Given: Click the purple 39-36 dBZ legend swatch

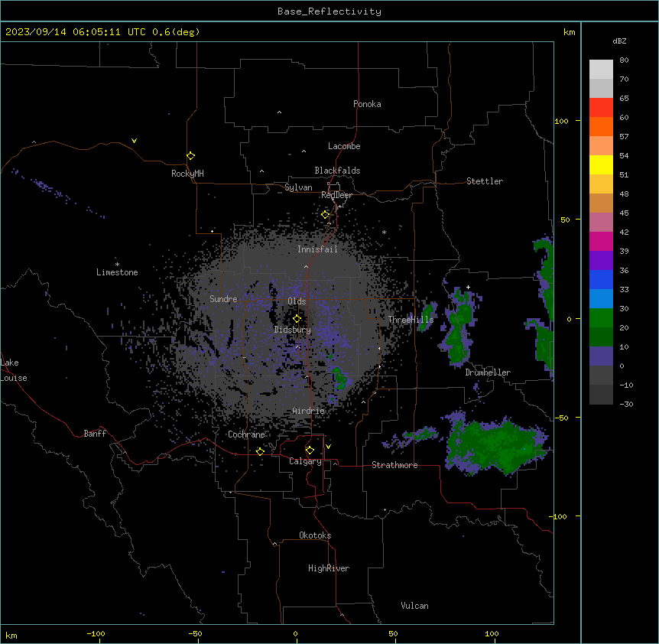Looking at the screenshot, I should coord(601,261).
